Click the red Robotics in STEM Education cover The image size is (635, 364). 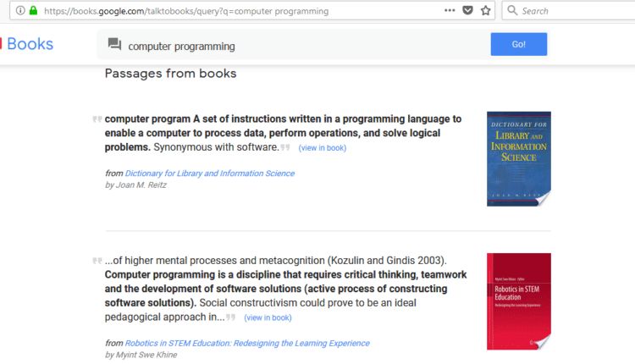[519, 301]
